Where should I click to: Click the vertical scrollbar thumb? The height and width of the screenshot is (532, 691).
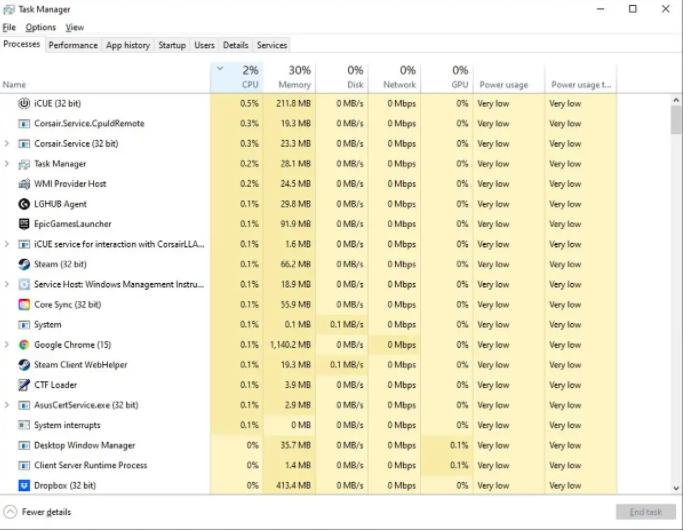pos(676,120)
